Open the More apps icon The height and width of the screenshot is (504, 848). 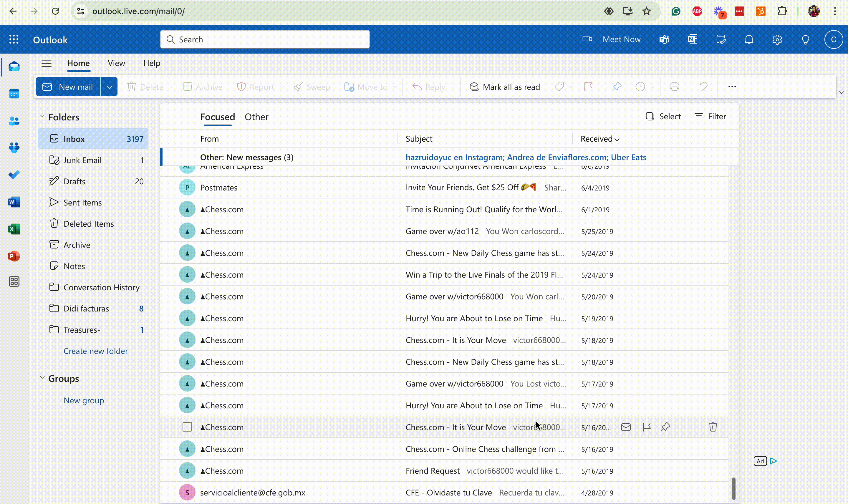tap(14, 281)
